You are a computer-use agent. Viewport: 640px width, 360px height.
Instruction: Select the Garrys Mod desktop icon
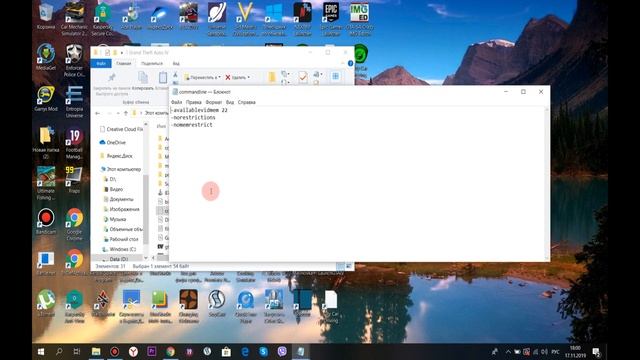[46, 98]
